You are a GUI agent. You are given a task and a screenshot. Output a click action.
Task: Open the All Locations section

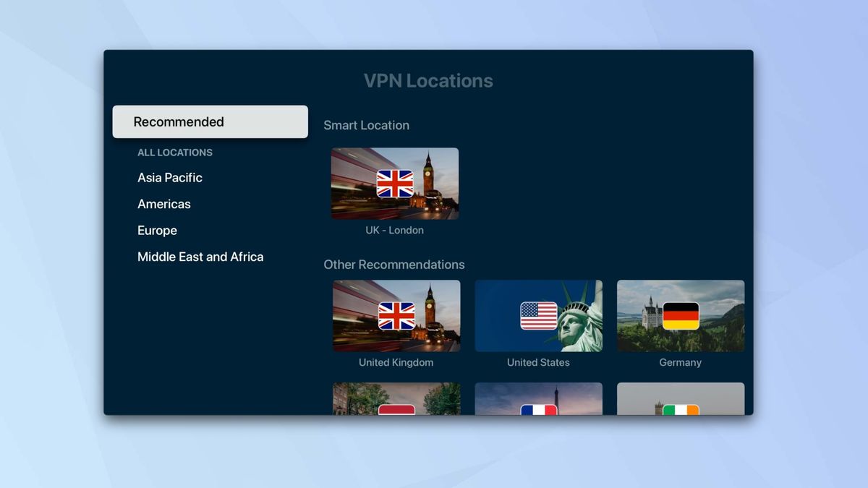pyautogui.click(x=175, y=153)
